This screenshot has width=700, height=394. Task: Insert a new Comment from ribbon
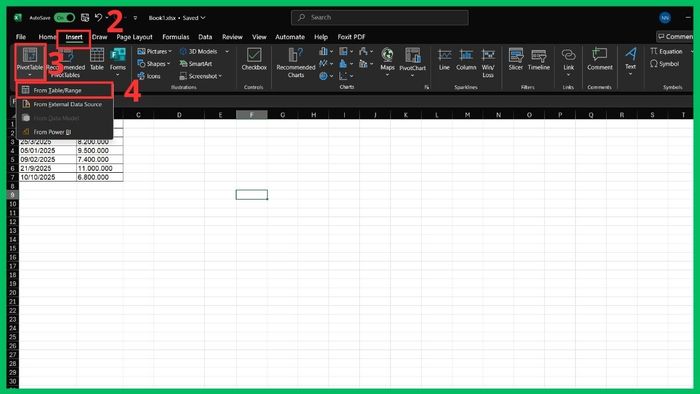600,59
